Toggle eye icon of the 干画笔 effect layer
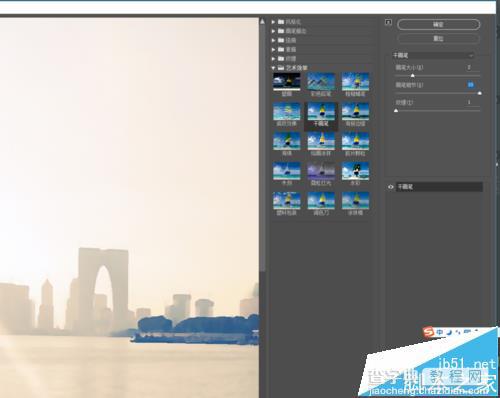Viewport: 500px width, 398px height. tap(390, 187)
